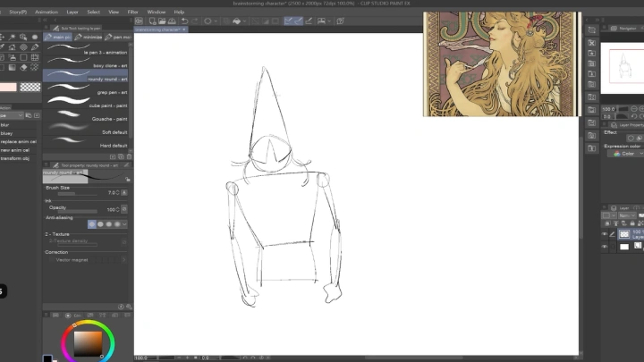Viewport: 644px width, 362px height.
Task: Click Undo arrow in command bar
Action: click(185, 21)
